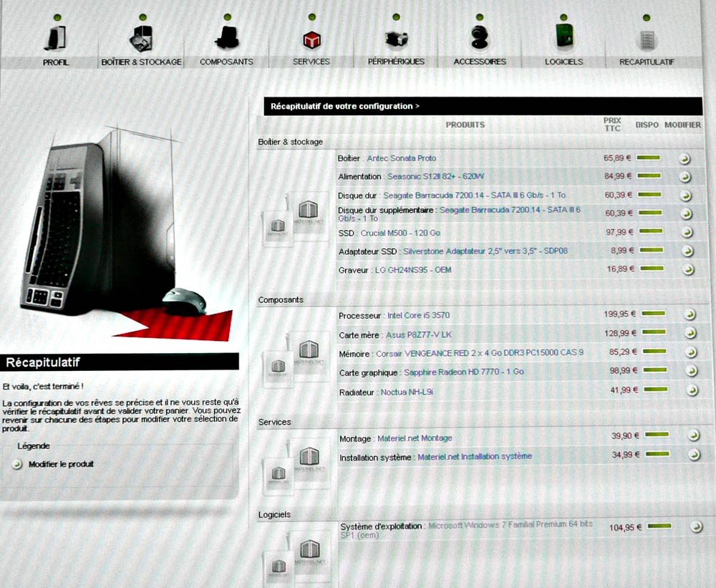Viewport: 716px width, 588px height.
Task: Click modify icon on the Disque dur row
Action: 685,196
